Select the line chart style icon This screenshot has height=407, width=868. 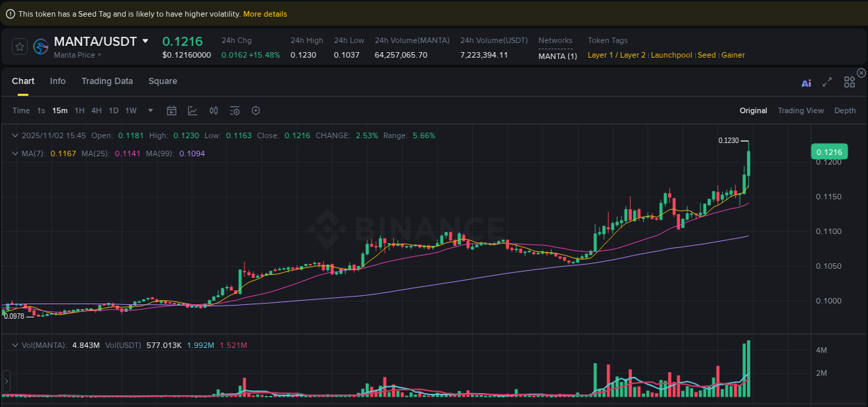point(192,110)
